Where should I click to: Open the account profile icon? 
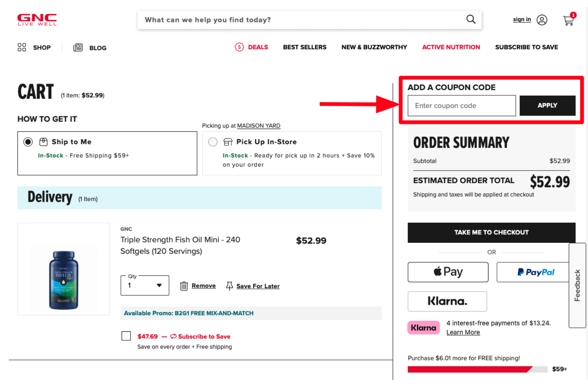(x=542, y=20)
